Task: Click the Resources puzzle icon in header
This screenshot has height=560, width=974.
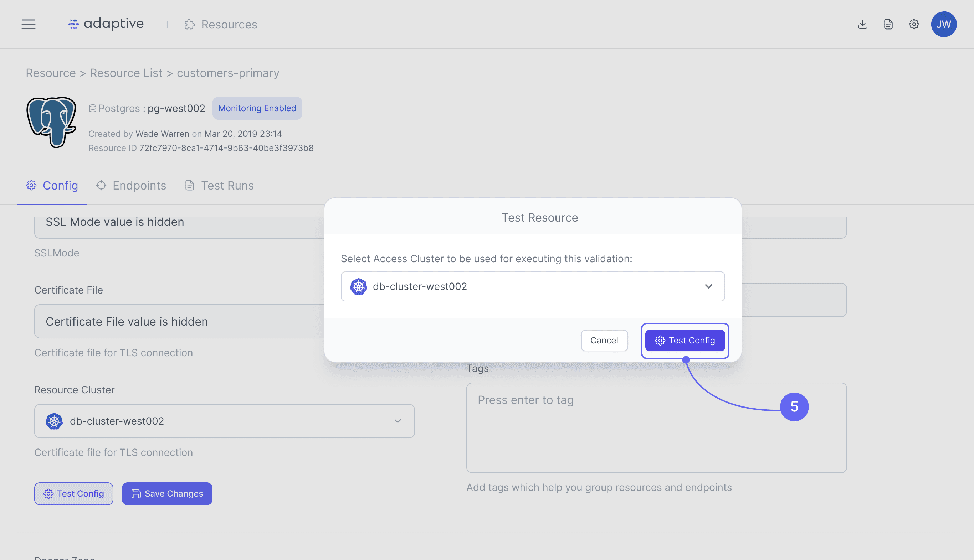Action: point(190,25)
